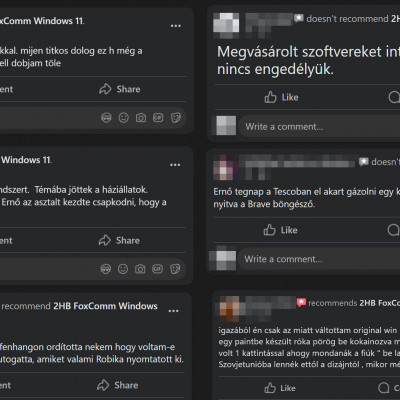Open 'xComm Windows 11.' page link in header
Screen dimensions: 400x400
click(x=42, y=21)
